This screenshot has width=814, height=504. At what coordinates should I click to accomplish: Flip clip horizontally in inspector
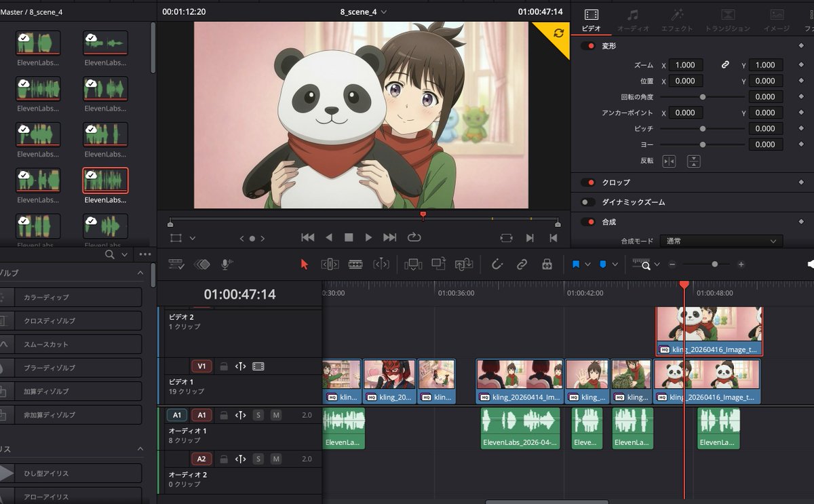click(x=669, y=161)
